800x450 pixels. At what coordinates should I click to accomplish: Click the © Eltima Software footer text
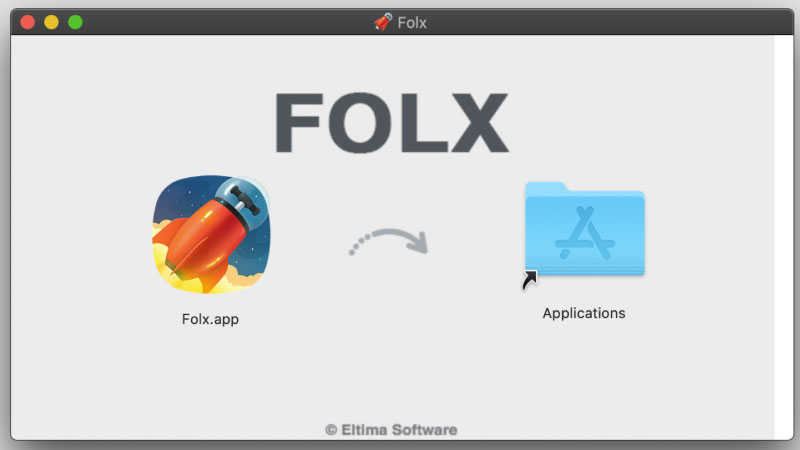(391, 430)
